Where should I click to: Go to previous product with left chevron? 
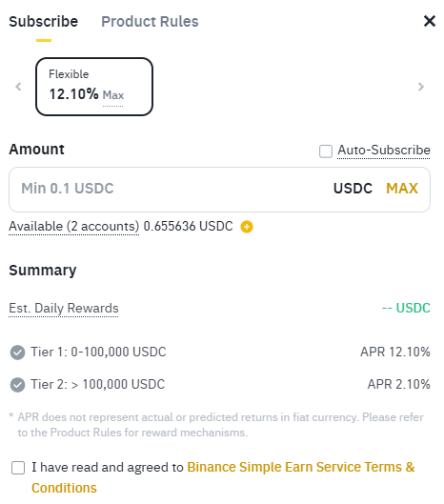18,87
